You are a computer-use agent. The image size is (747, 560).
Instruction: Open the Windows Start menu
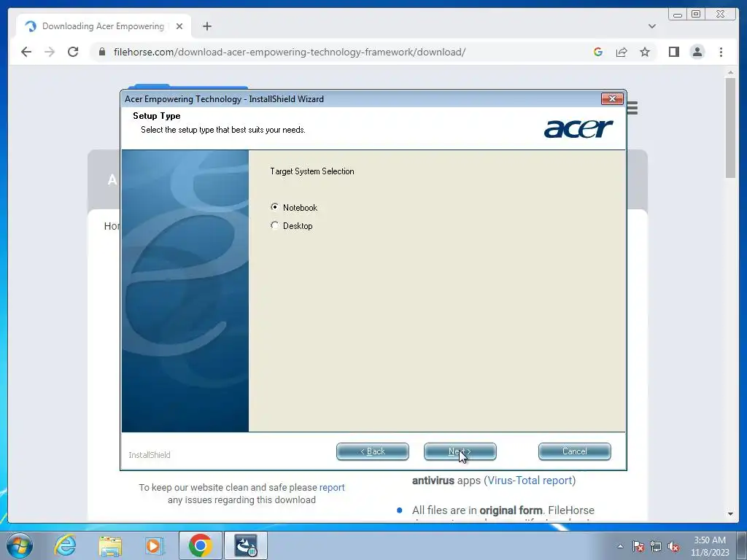pyautogui.click(x=20, y=545)
